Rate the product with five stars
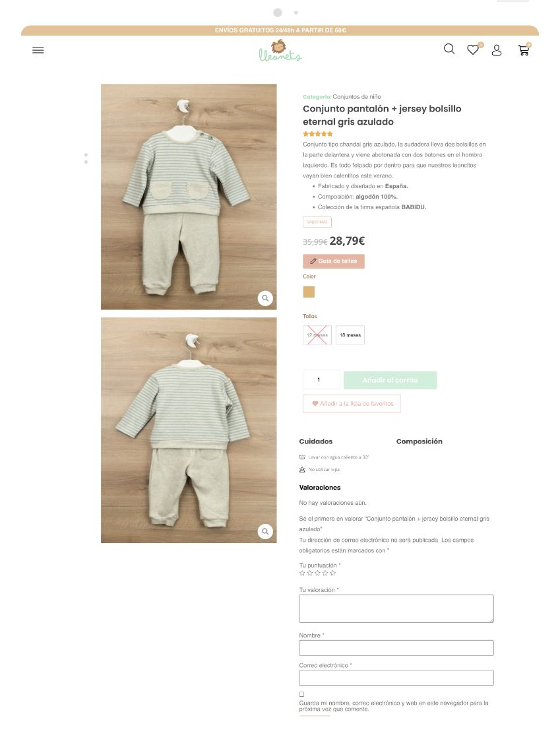This screenshot has height=749, width=560. tap(332, 573)
